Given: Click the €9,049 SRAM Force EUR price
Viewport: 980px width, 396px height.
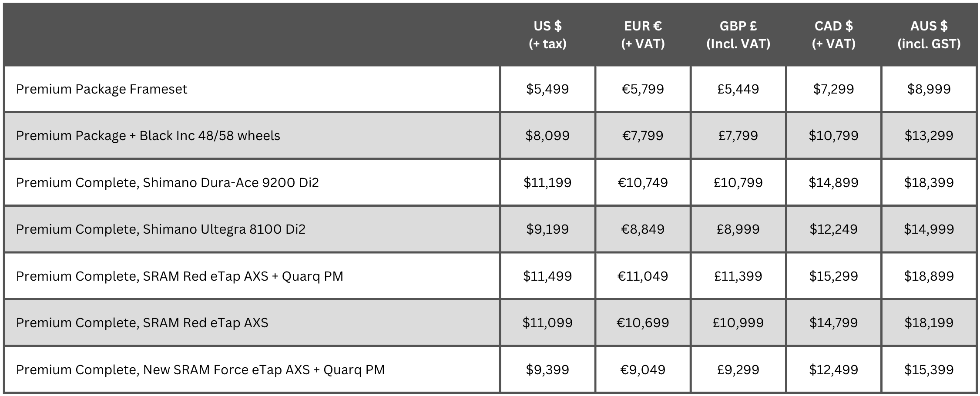Looking at the screenshot, I should click(x=643, y=370).
